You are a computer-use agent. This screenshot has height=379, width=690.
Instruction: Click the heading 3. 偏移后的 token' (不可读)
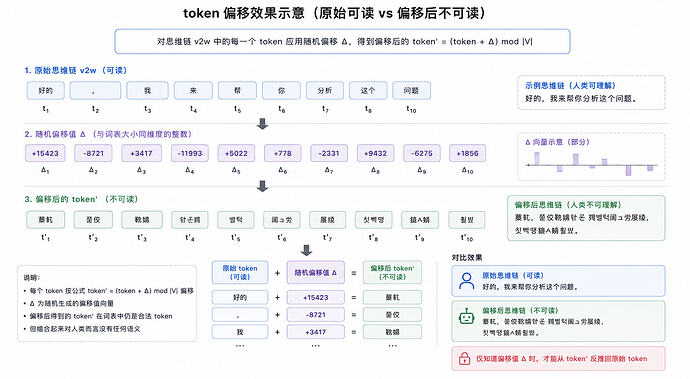tap(81, 199)
